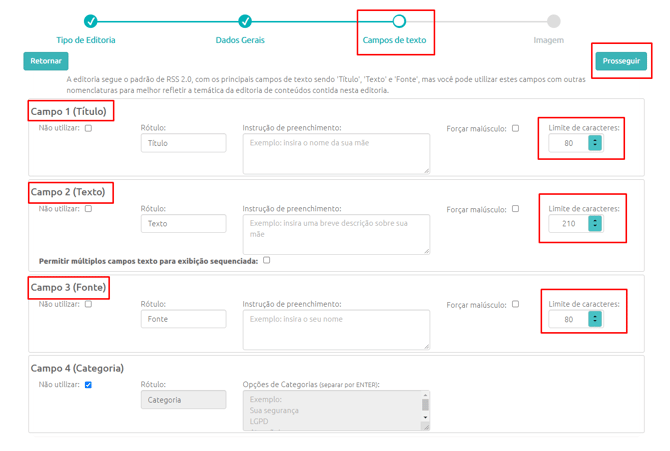Click the Rótulo field containing Fonte
Screen dimensions: 670x451
coord(183,319)
